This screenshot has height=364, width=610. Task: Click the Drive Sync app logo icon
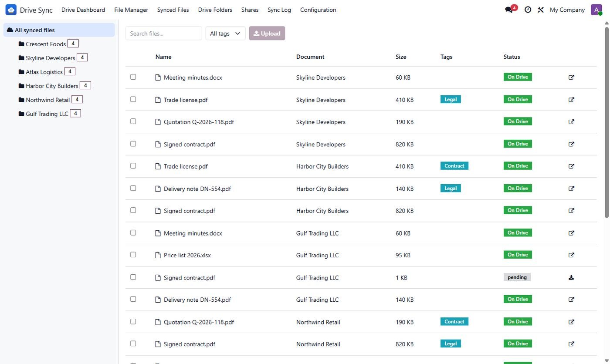click(11, 10)
